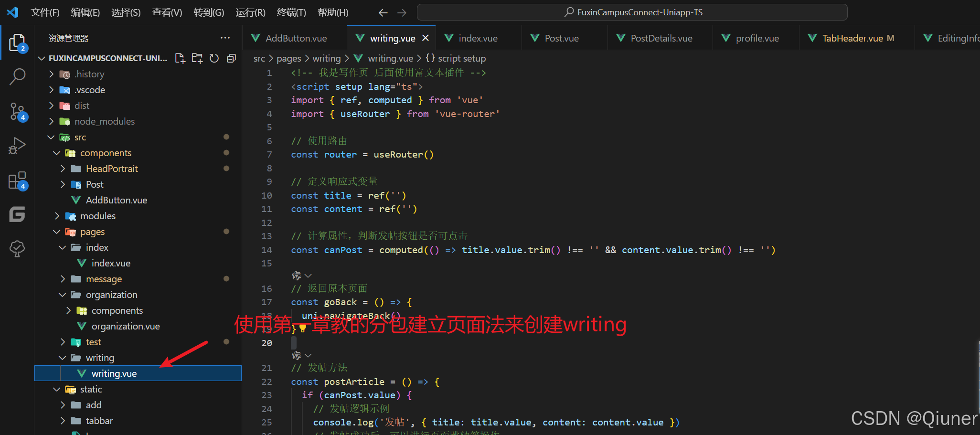Go back in navigation history
The height and width of the screenshot is (435, 980).
[x=383, y=13]
